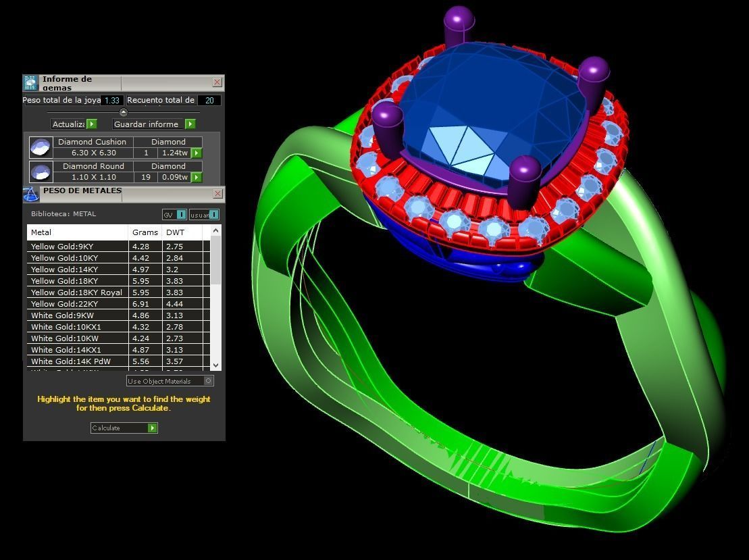The height and width of the screenshot is (560, 749).
Task: Click the Informe de gemas panel icon
Action: [30, 83]
